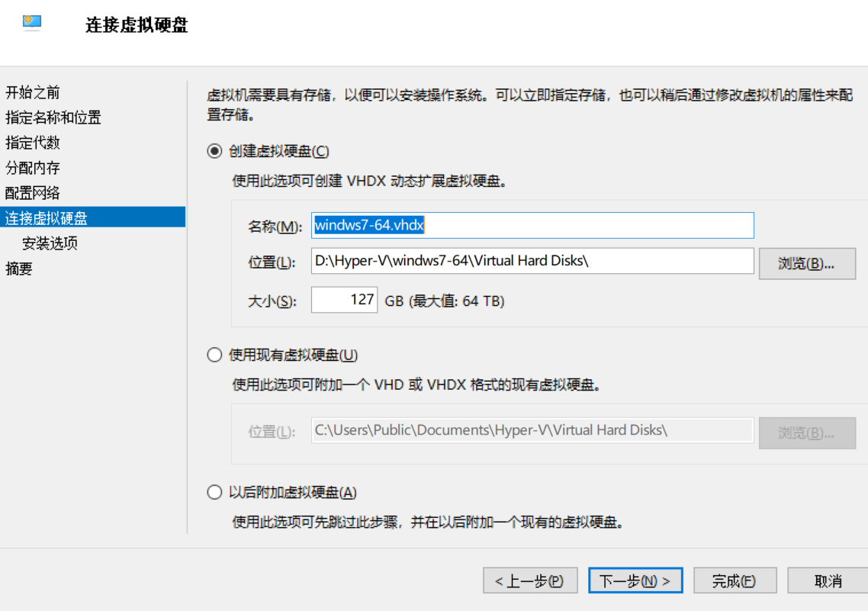Cancel the wizard with 取消

(x=828, y=580)
